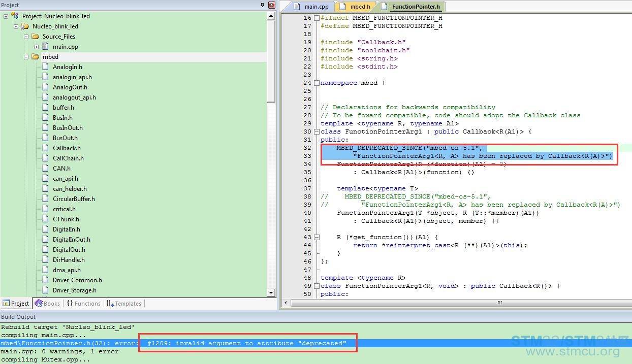The width and height of the screenshot is (632, 364).
Task: Fold the get_function body at line 43
Action: tap(317, 237)
